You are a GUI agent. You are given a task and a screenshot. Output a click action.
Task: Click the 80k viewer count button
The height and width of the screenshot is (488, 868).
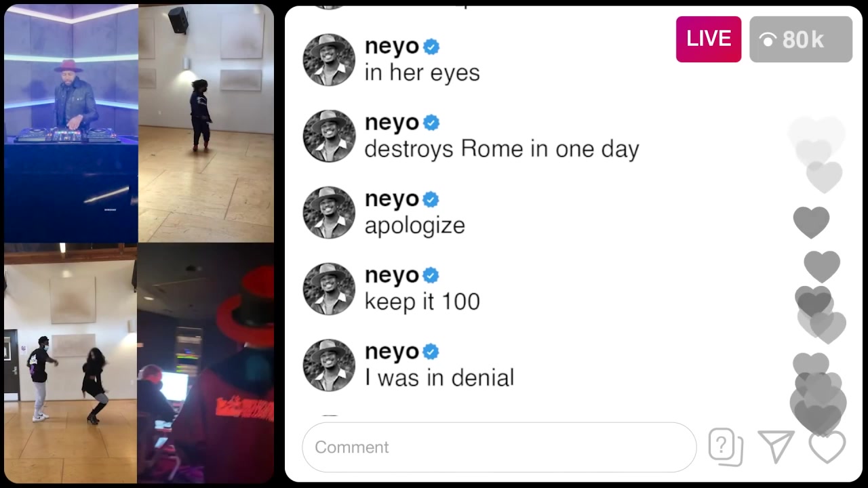(801, 39)
